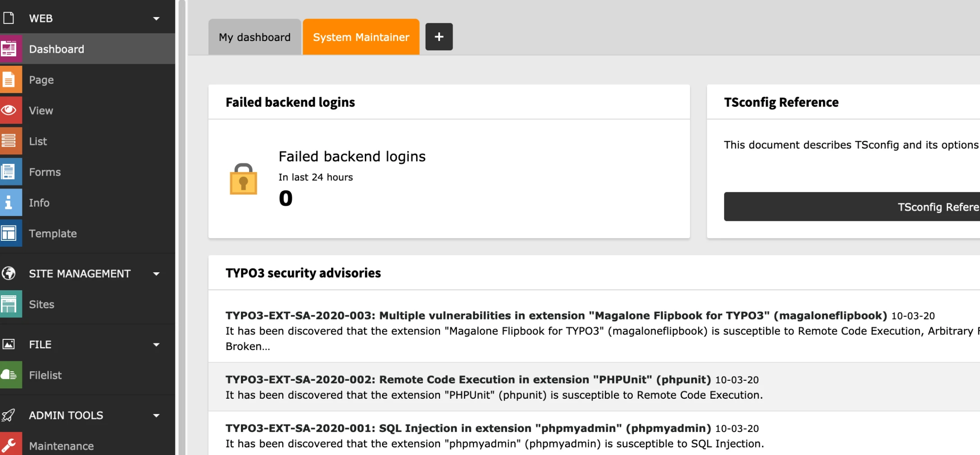Collapse the WEB module group
This screenshot has width=980, height=455.
pyautogui.click(x=156, y=18)
